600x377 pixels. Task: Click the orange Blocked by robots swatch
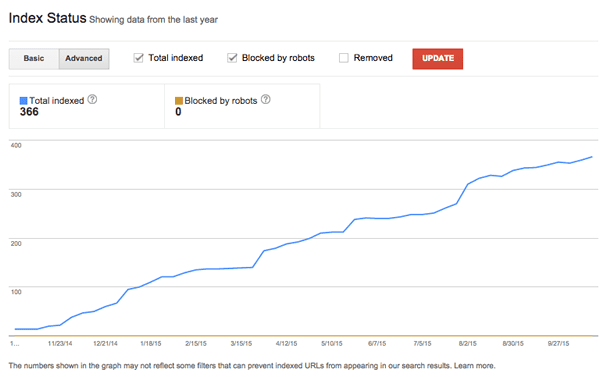pos(179,101)
